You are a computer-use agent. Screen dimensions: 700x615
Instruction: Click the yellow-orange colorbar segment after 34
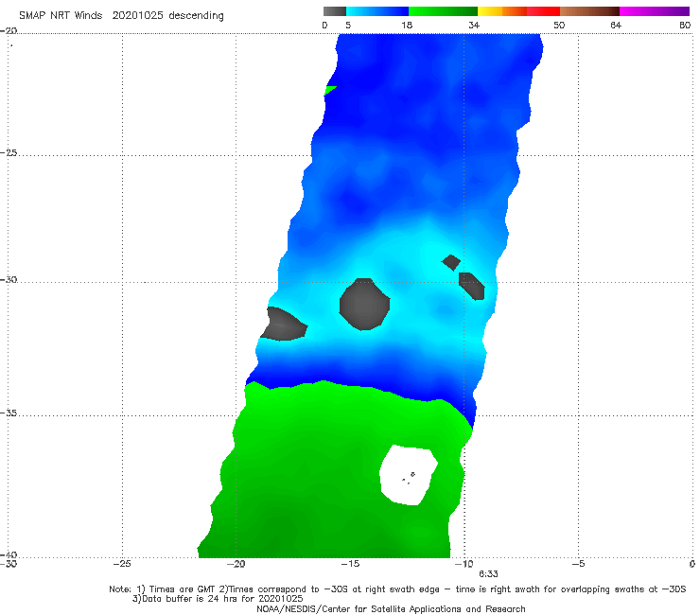click(502, 11)
